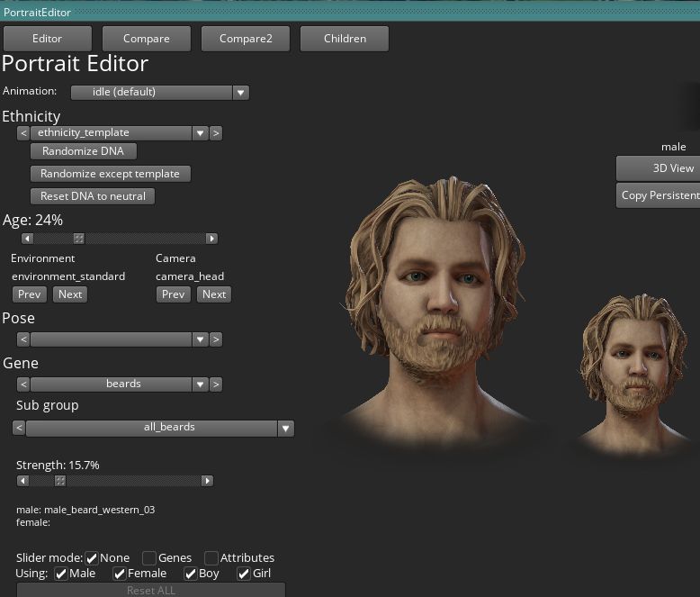This screenshot has height=597, width=700.
Task: Click the camera_head label
Action: [190, 276]
